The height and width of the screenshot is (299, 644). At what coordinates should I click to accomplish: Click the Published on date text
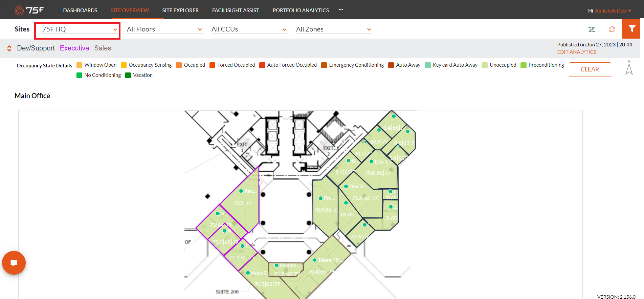tap(595, 45)
